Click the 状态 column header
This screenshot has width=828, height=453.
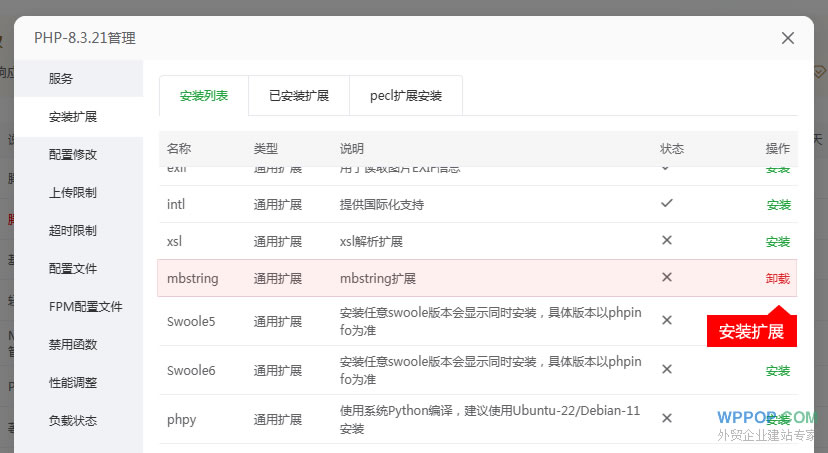[x=672, y=149]
